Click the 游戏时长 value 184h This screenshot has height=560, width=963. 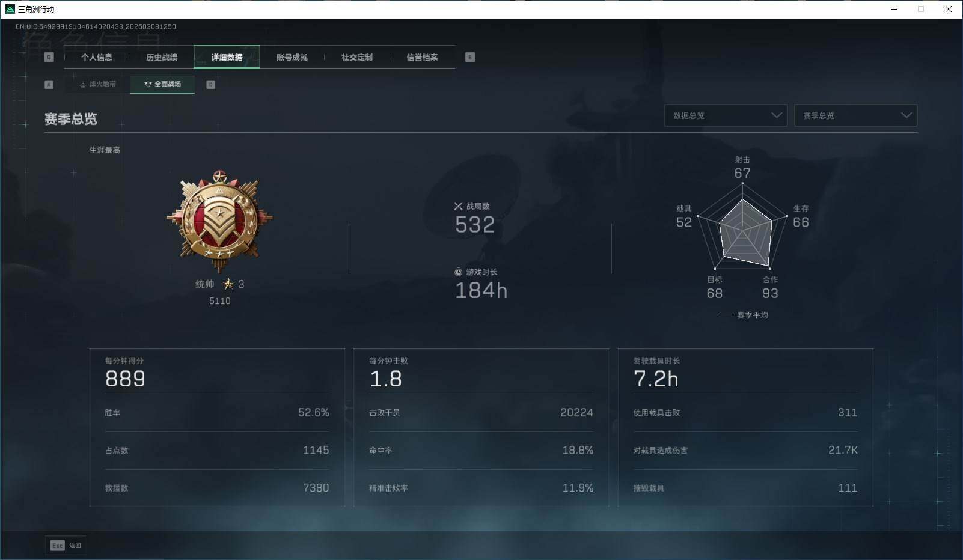(x=481, y=291)
